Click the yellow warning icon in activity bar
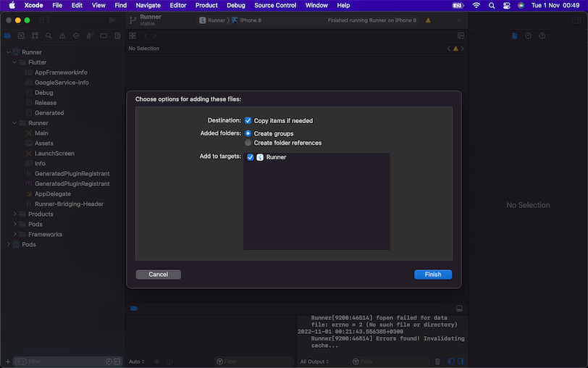Image resolution: width=588 pixels, height=368 pixels. (x=428, y=20)
